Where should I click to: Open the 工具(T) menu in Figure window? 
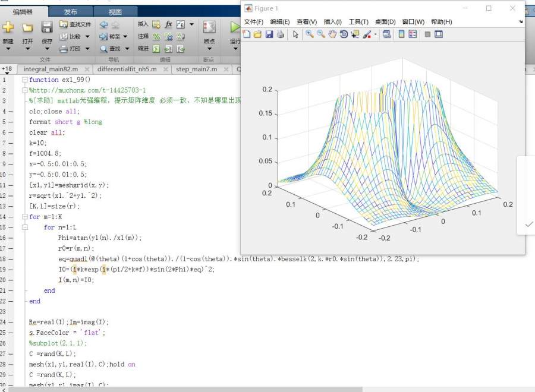click(358, 22)
